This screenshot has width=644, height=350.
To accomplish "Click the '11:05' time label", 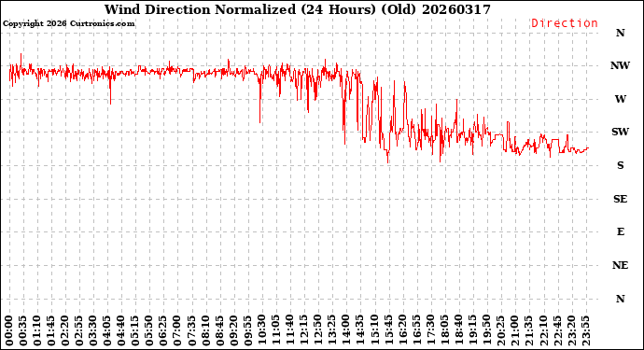I will point(275,330).
